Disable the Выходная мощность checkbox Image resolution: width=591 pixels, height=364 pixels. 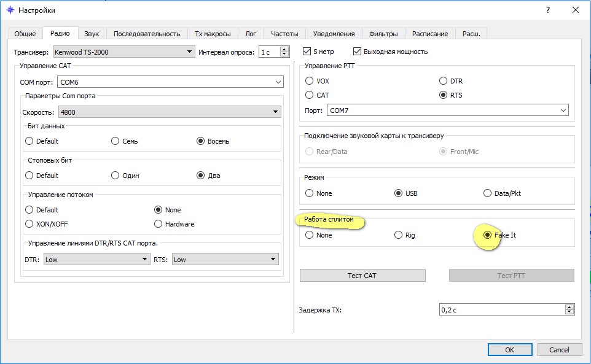pyautogui.click(x=358, y=52)
